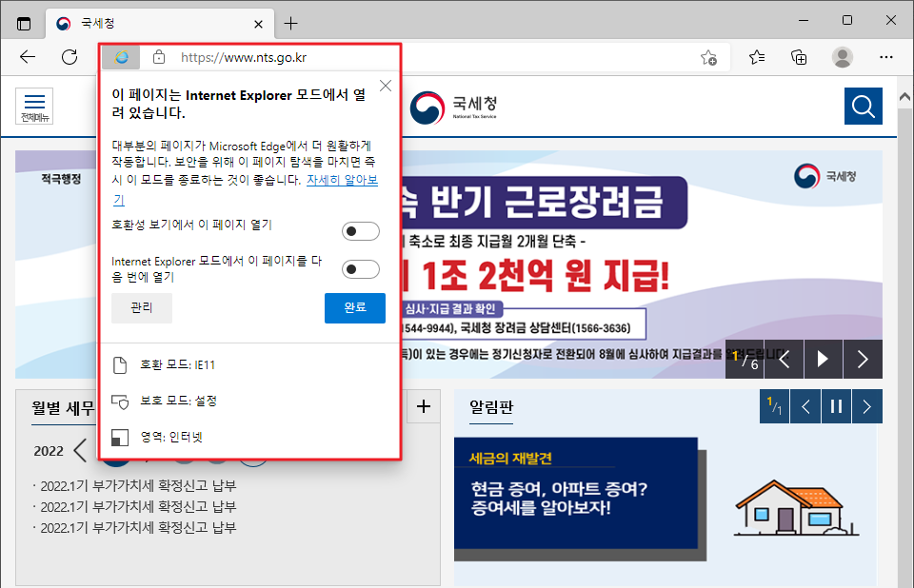
Task: Go to next main banner slide
Action: 863,359
